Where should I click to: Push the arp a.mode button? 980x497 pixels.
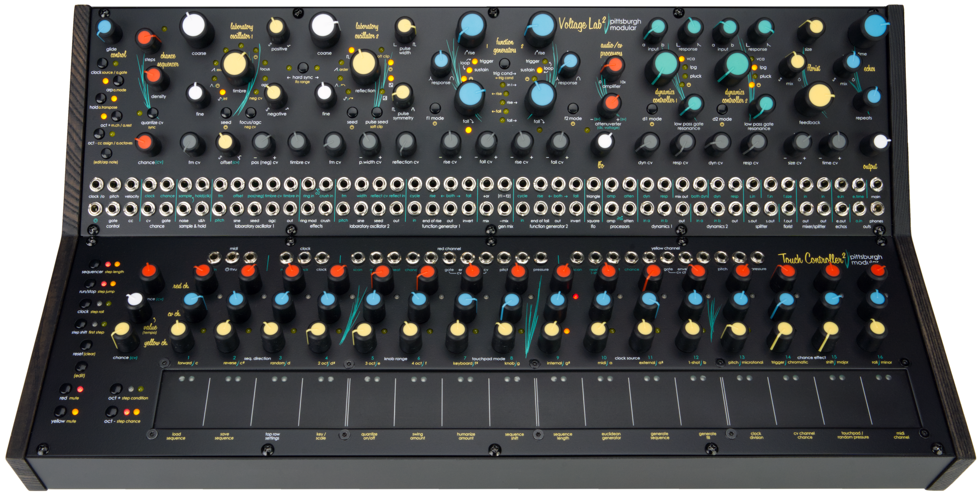[x=118, y=80]
